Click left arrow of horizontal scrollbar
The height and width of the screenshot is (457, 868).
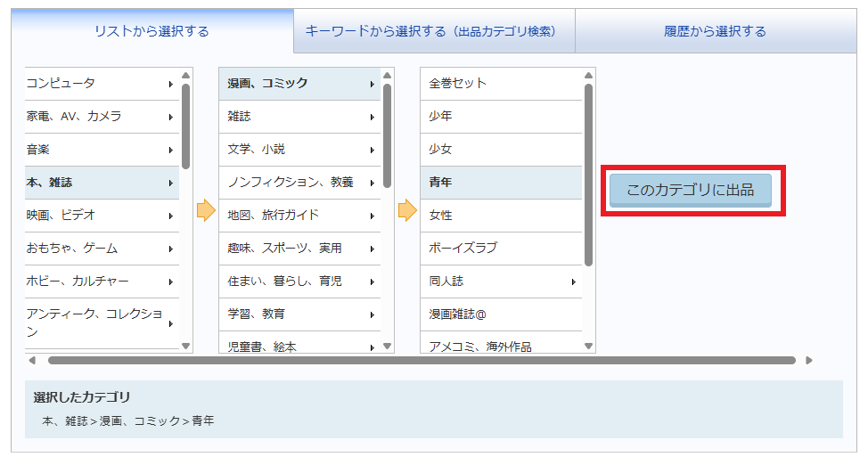click(x=33, y=361)
